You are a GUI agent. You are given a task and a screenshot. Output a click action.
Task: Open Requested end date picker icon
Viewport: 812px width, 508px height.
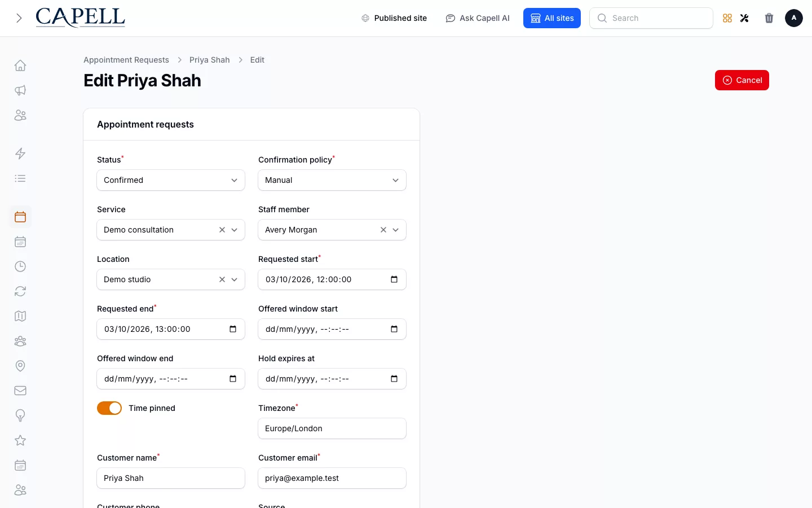click(233, 329)
